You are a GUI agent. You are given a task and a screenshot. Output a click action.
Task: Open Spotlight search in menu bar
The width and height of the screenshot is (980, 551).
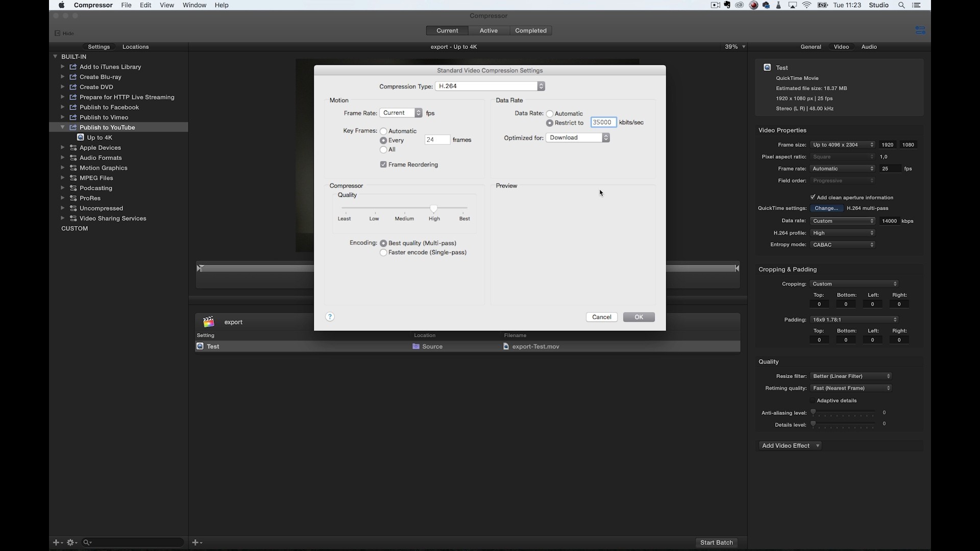[x=902, y=5]
